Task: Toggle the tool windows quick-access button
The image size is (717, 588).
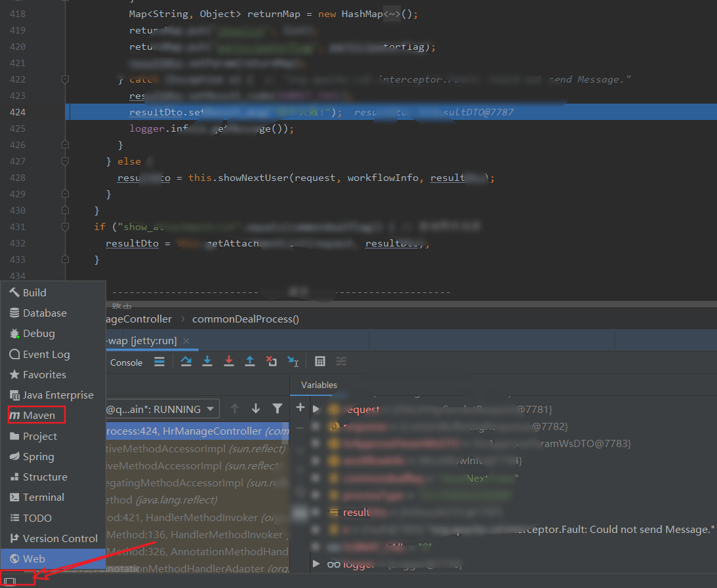Action: click(10, 581)
